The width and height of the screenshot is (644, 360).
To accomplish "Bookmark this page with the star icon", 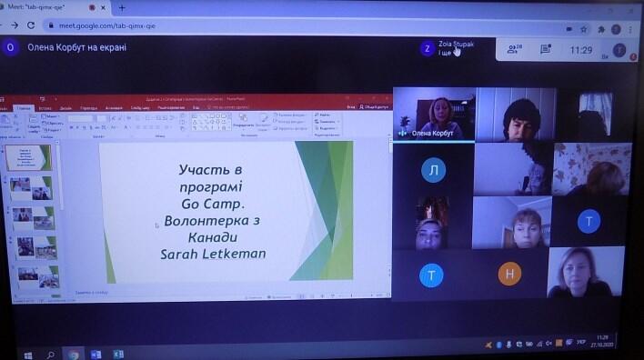I will [x=584, y=30].
